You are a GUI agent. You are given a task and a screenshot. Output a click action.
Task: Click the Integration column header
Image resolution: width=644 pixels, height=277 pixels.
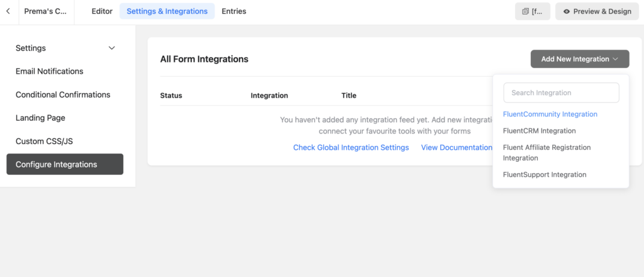[269, 96]
